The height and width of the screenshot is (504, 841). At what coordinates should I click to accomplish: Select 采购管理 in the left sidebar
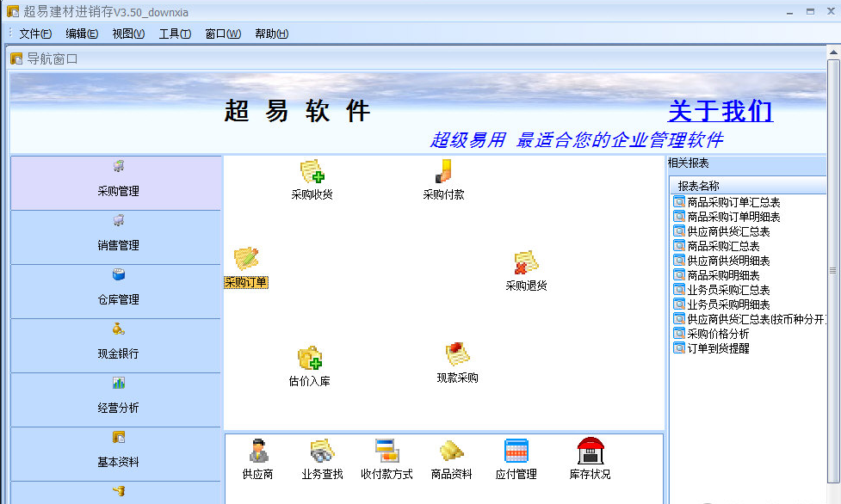pos(116,183)
